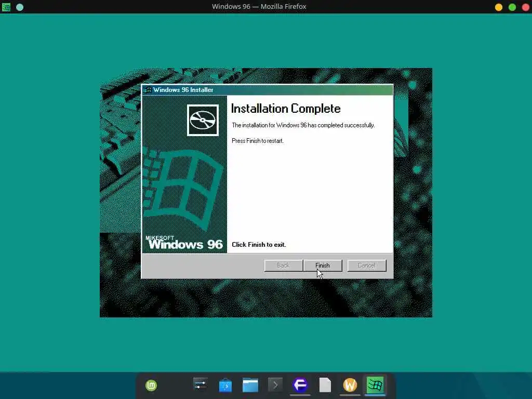The height and width of the screenshot is (399, 532).
Task: Click the grayed Back button
Action: 283,265
